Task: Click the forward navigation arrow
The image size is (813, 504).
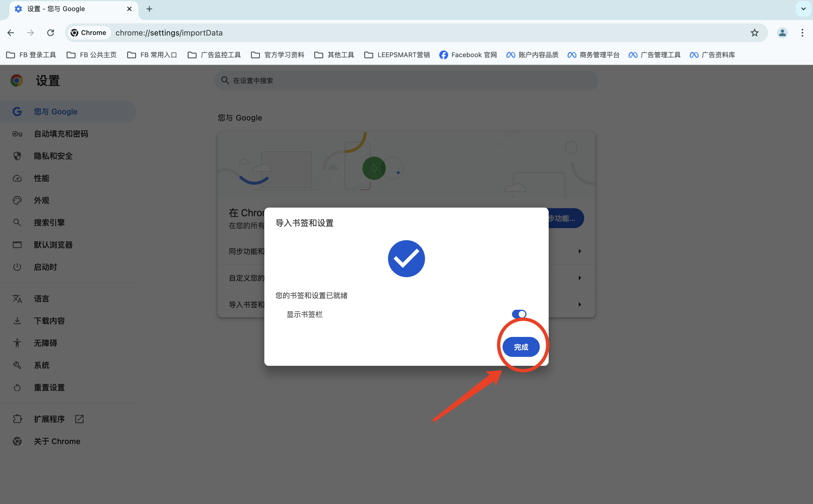Action: coord(30,33)
